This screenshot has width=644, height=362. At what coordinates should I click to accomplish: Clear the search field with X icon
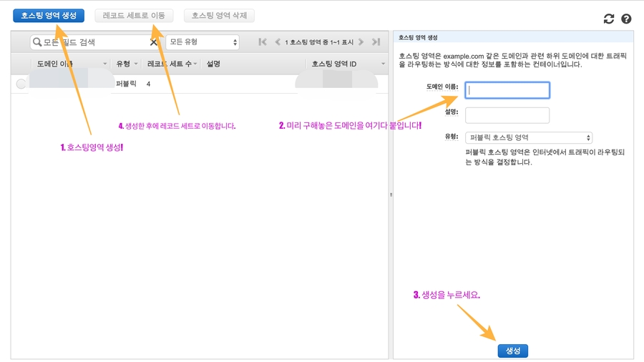tap(153, 43)
